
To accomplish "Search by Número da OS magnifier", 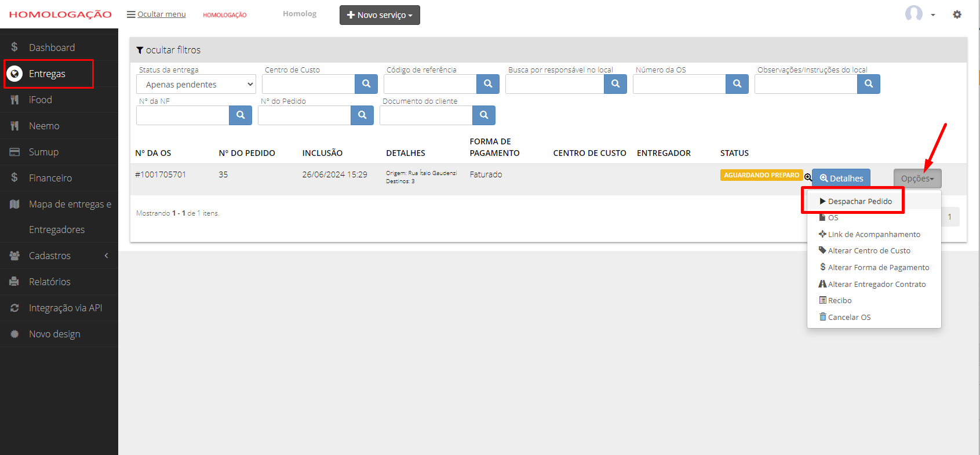I will 737,84.
